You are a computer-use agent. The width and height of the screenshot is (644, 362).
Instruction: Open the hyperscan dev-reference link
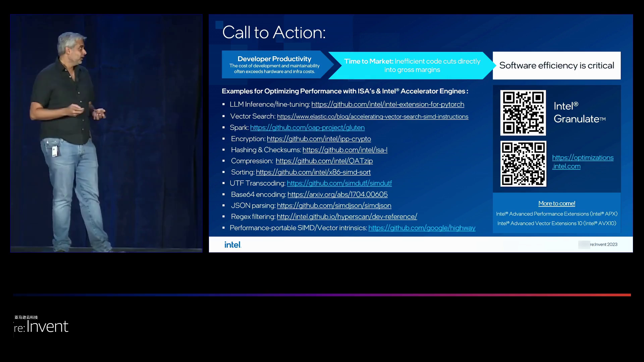[x=346, y=217]
